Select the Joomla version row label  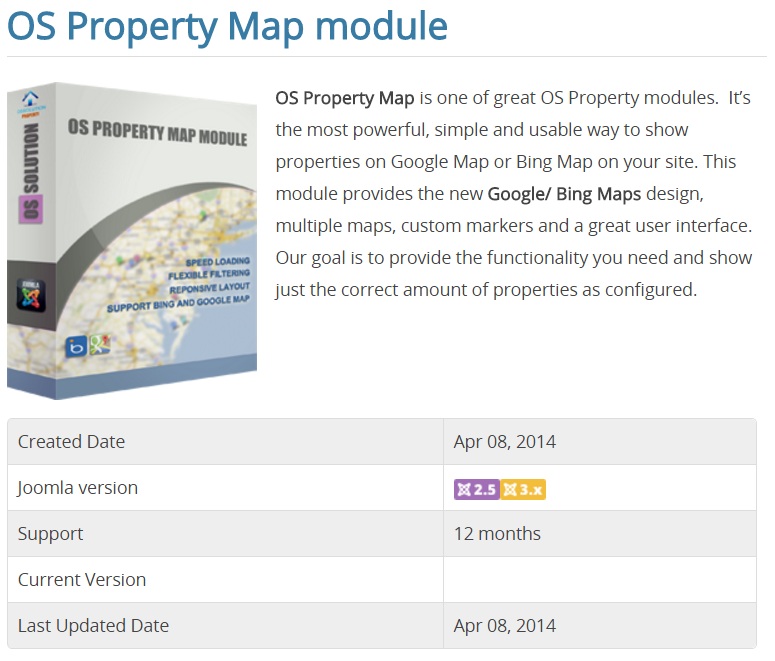click(77, 488)
